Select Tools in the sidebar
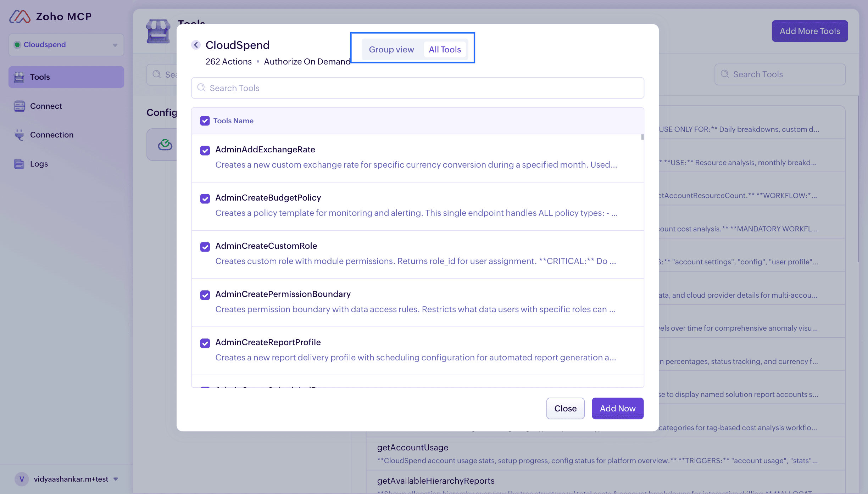The width and height of the screenshot is (868, 494). coord(66,77)
